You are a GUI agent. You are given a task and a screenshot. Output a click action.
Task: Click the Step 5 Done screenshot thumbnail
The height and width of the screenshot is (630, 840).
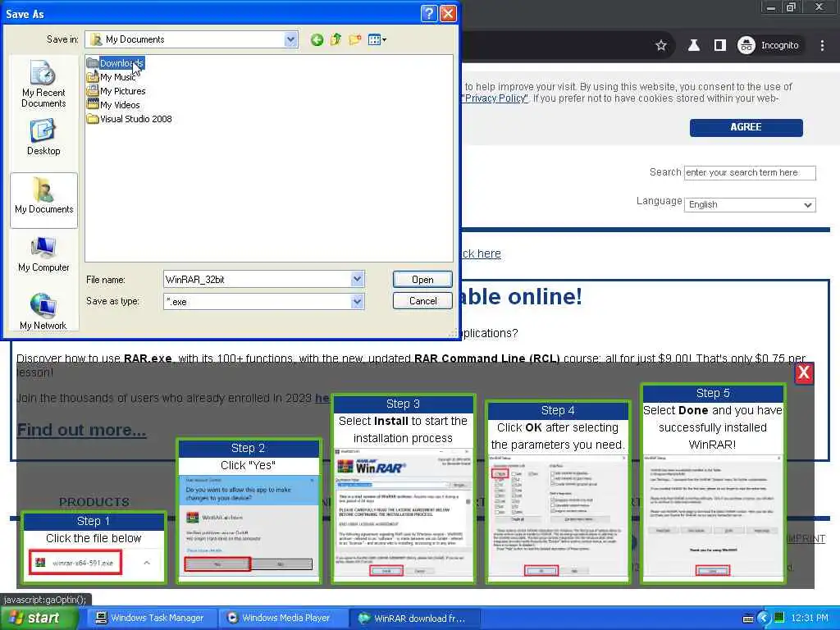tap(713, 517)
